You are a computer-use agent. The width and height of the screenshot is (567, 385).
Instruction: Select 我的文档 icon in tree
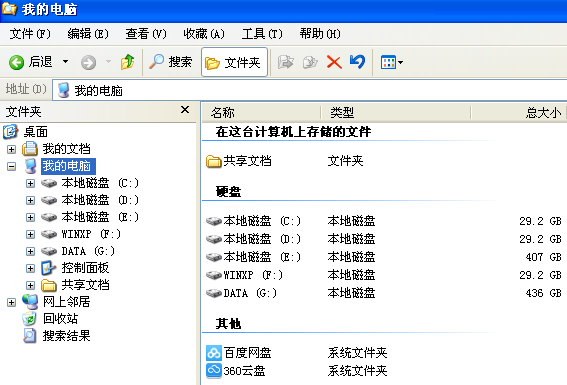pyautogui.click(x=30, y=149)
